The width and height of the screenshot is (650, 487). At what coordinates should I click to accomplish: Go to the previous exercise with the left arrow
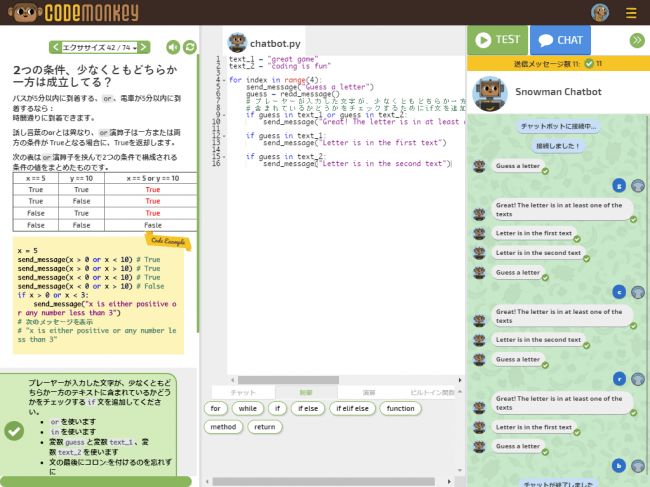[55, 47]
